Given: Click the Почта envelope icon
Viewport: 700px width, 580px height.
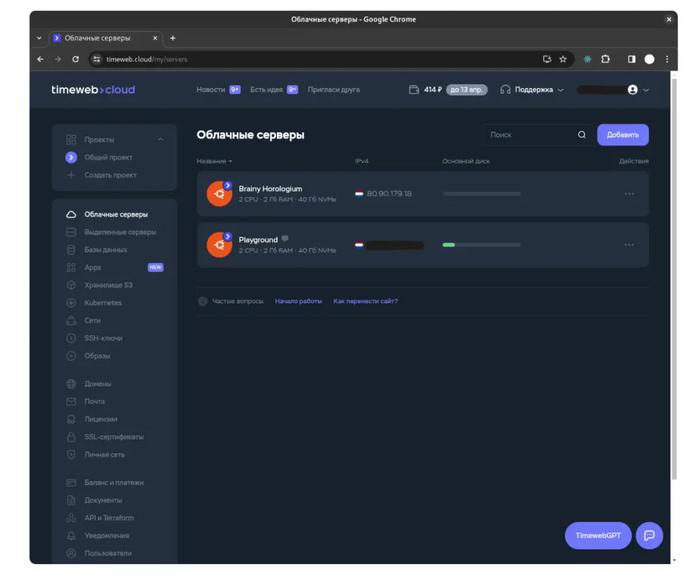Looking at the screenshot, I should point(71,401).
